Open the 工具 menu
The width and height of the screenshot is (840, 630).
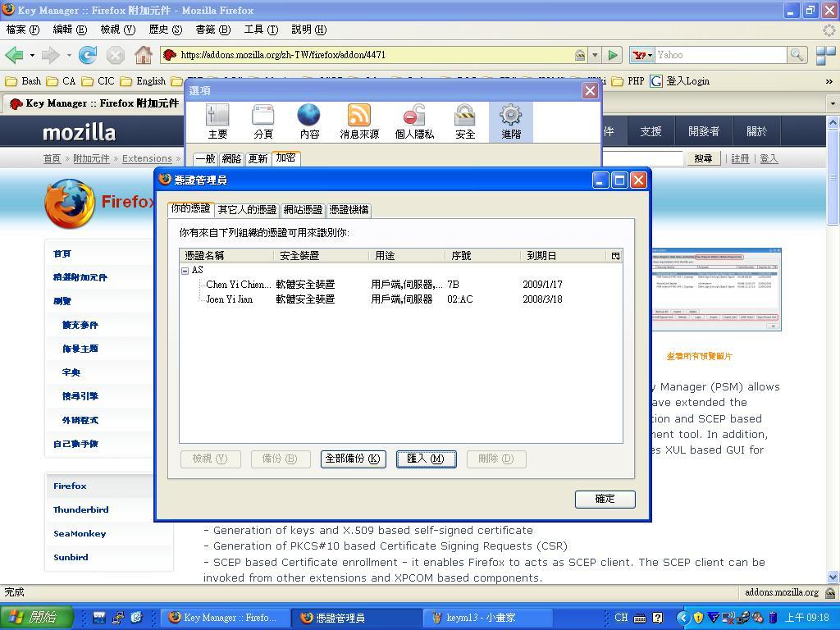coord(261,30)
